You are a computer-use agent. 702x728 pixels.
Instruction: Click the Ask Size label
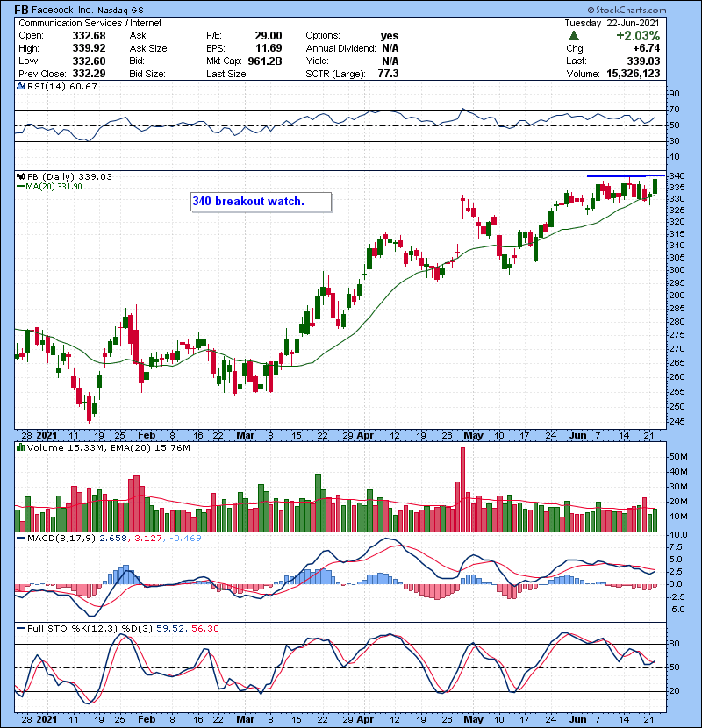point(149,48)
